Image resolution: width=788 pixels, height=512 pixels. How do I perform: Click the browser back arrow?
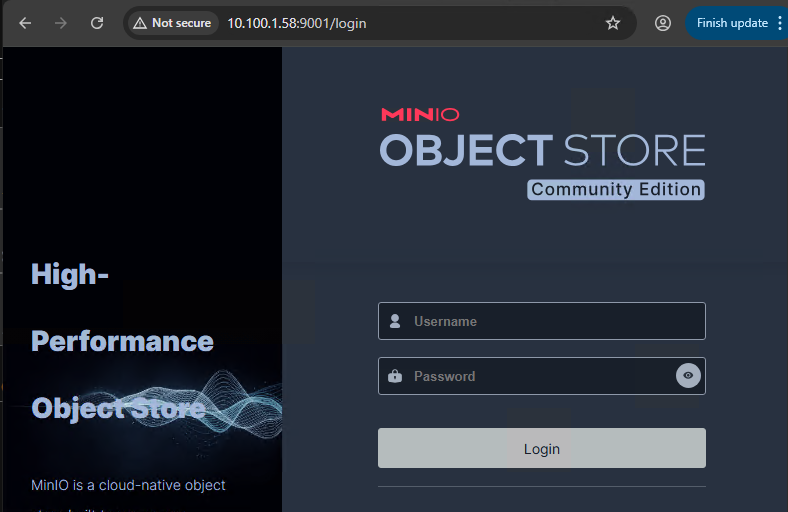click(25, 23)
